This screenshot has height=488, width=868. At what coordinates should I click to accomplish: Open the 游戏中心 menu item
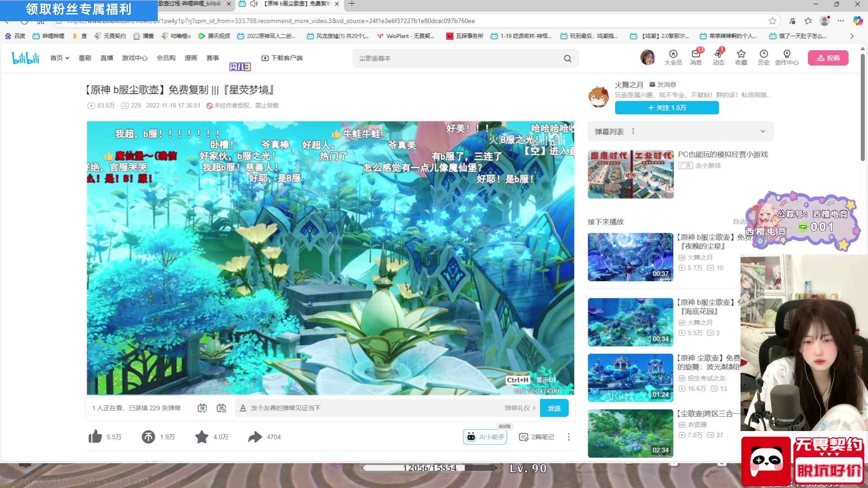pyautogui.click(x=135, y=58)
